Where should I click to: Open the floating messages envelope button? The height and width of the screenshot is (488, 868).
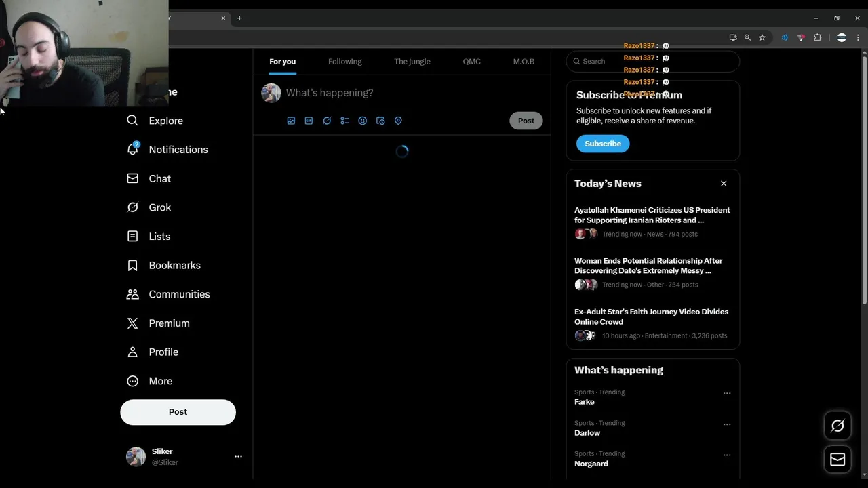click(x=837, y=460)
